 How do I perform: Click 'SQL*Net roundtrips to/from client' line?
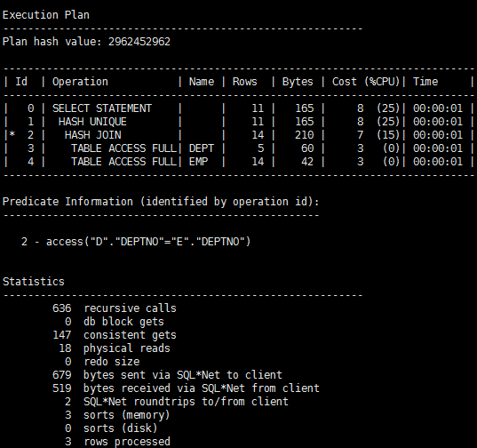[x=177, y=402]
